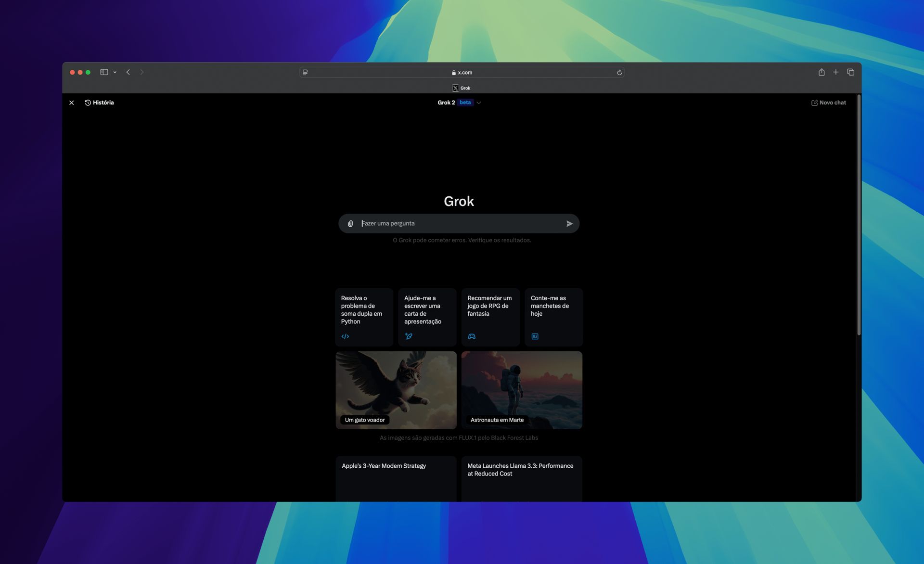Click the Novo chat pencil icon
The width and height of the screenshot is (924, 564).
(x=814, y=103)
